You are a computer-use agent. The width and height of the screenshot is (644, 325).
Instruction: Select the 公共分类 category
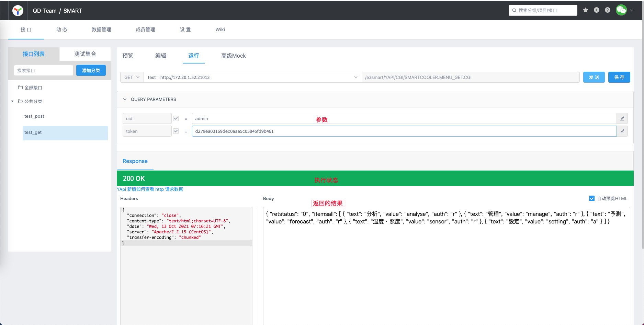[x=33, y=101]
